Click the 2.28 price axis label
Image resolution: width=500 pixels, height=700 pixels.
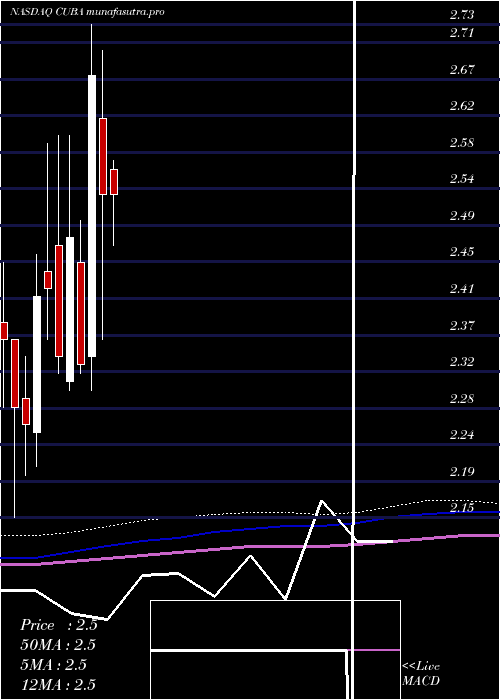462,398
